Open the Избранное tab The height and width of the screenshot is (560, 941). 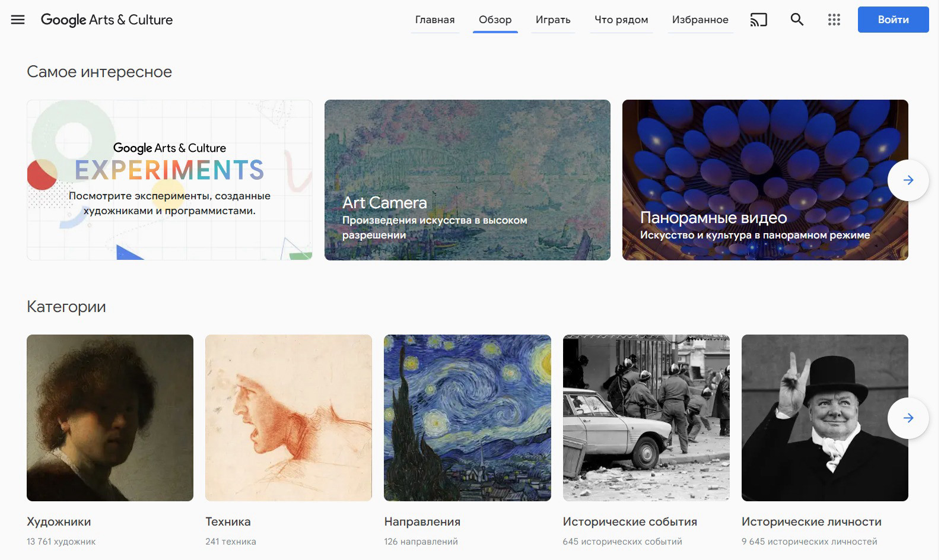click(x=700, y=20)
